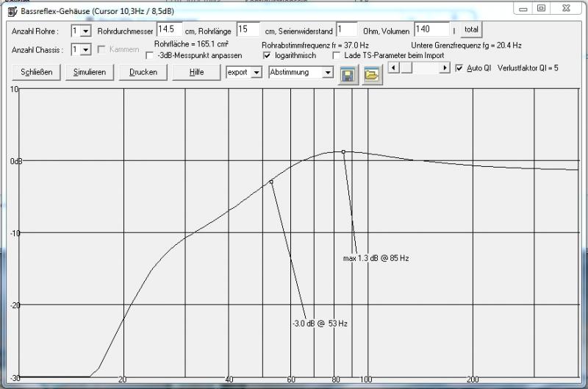The width and height of the screenshot is (588, 389).
Task: Click the scrollbar left arrow
Action: pyautogui.click(x=392, y=68)
